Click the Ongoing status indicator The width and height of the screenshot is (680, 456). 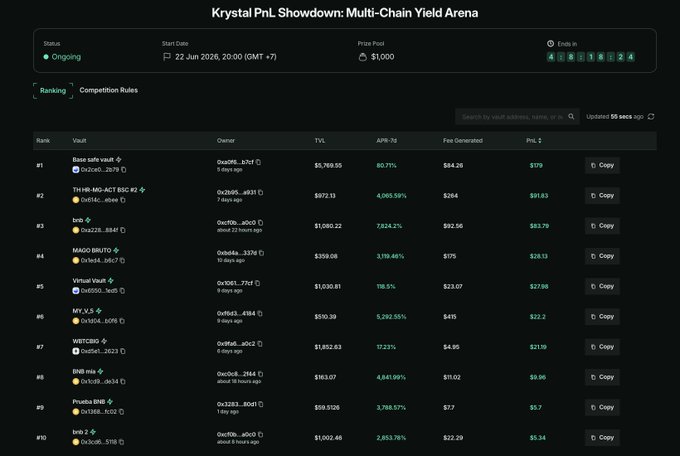[x=62, y=57]
